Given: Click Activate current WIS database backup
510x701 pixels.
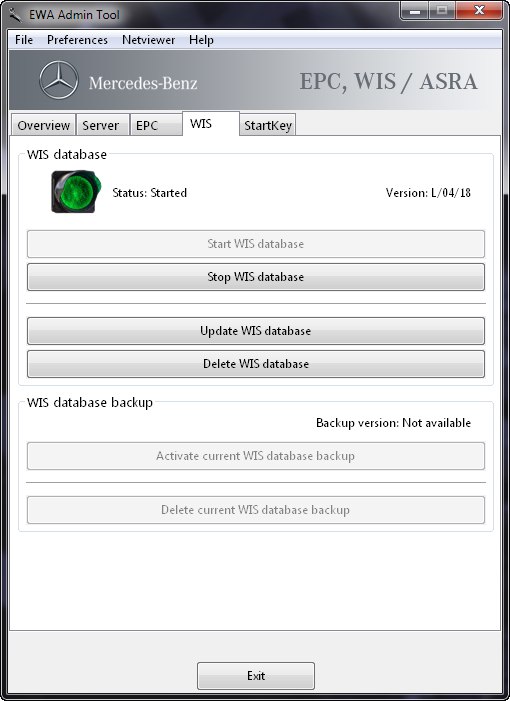Looking at the screenshot, I should 256,456.
